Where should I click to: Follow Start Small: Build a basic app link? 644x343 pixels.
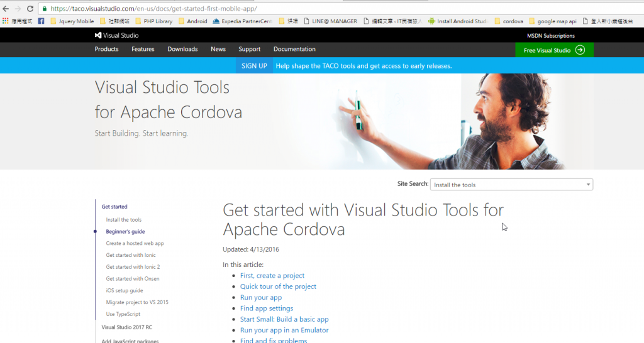[x=284, y=319]
